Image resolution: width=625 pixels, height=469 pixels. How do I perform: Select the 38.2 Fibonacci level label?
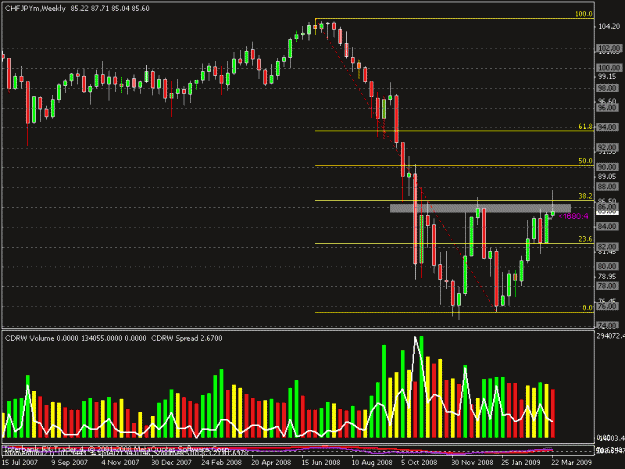(x=586, y=196)
